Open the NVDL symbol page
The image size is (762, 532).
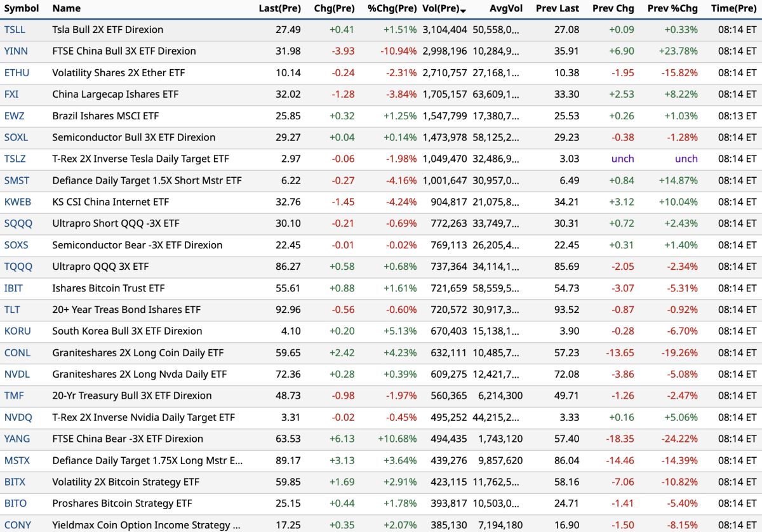(17, 375)
